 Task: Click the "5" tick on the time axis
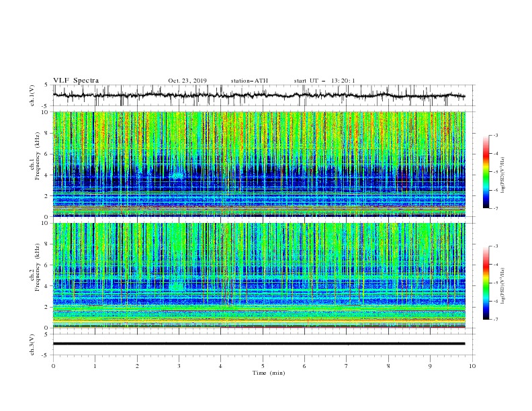[x=263, y=366]
